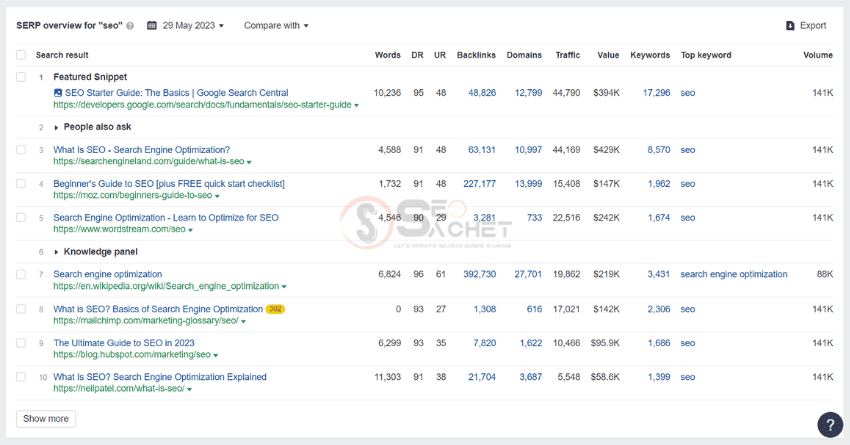Open What Is SEO? Search Engine Optimization Explained

point(160,377)
